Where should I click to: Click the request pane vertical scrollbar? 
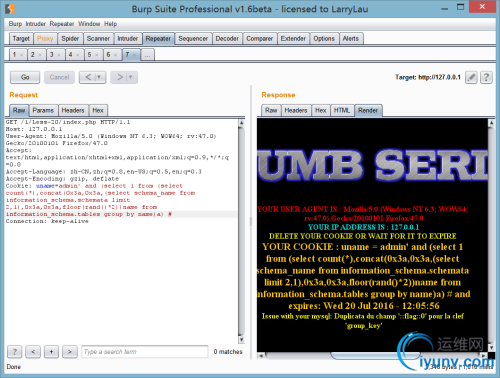[242, 231]
